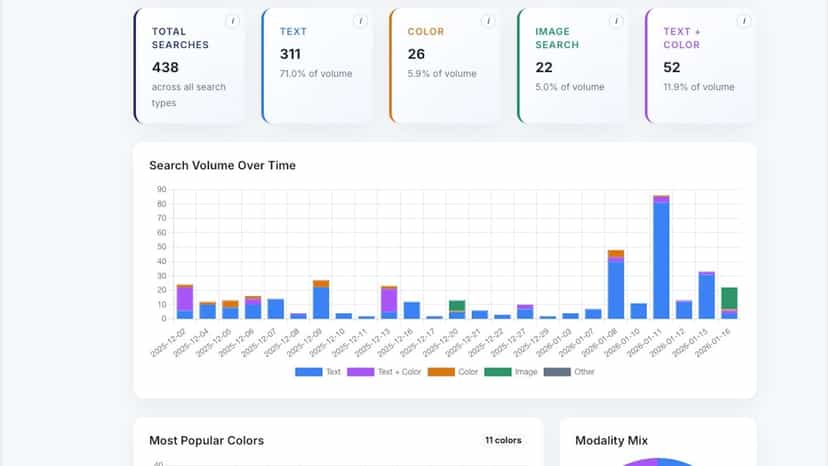Click the 2025-12-07 blue bar

[x=276, y=309]
